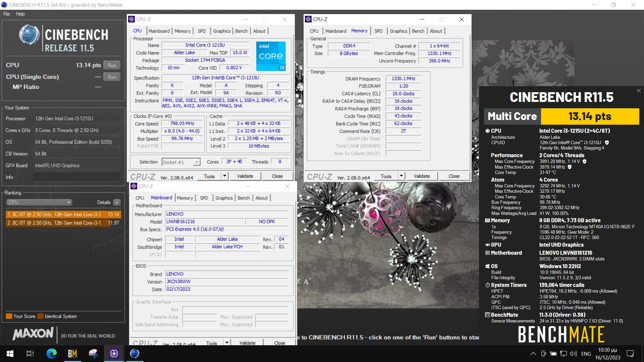Viewport: 644px width, 362px height.
Task: Close the BenchMate result overlay
Action: coord(639,90)
